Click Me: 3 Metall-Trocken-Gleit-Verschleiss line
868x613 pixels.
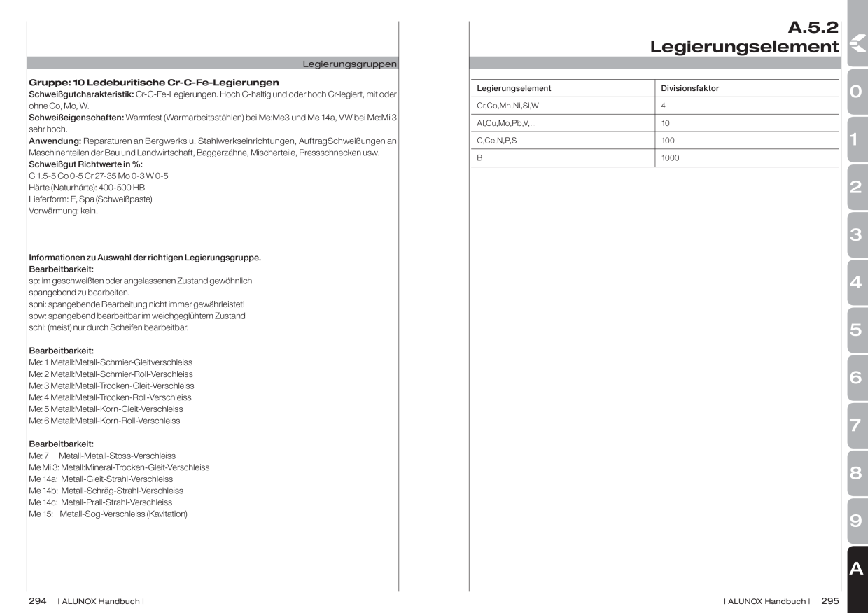pos(111,386)
